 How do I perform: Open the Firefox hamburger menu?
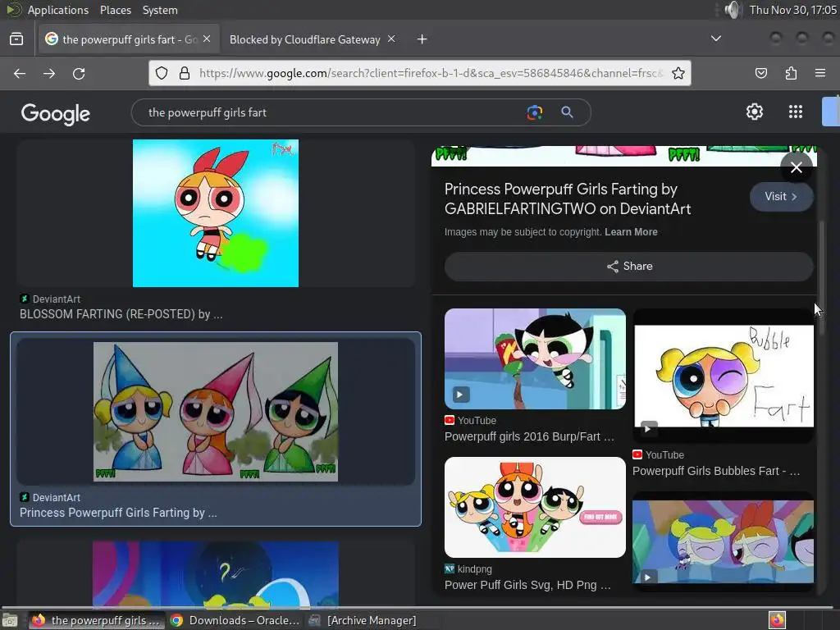click(x=819, y=73)
